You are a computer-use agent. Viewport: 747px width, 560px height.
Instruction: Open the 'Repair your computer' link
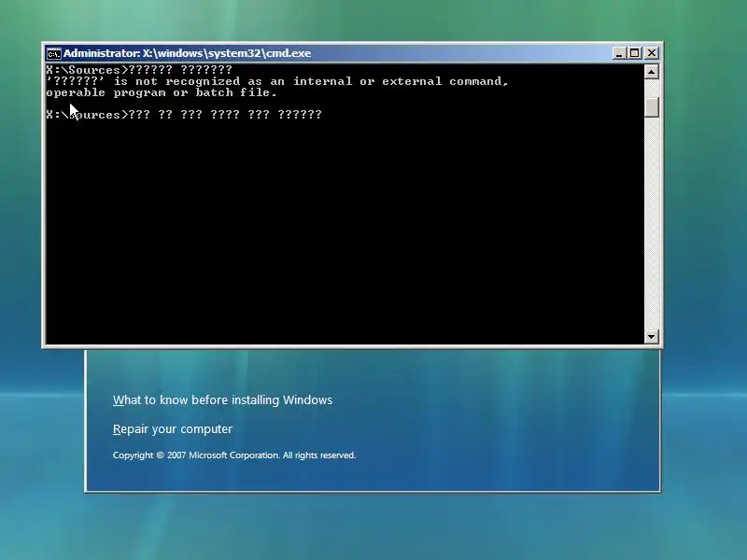pos(173,429)
